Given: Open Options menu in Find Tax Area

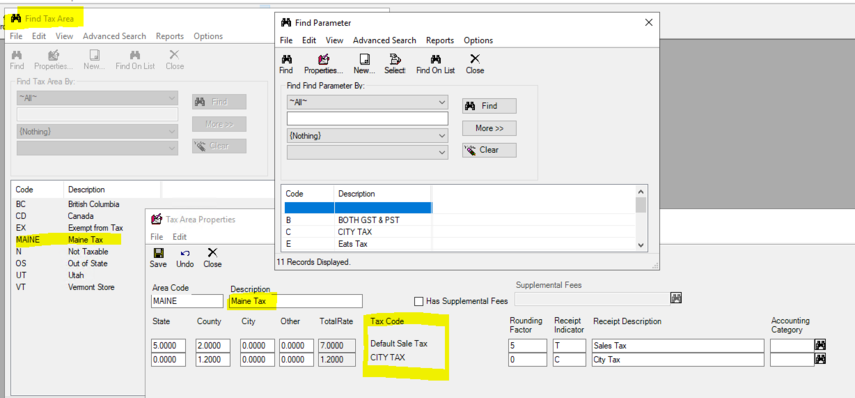Looking at the screenshot, I should click(x=208, y=36).
